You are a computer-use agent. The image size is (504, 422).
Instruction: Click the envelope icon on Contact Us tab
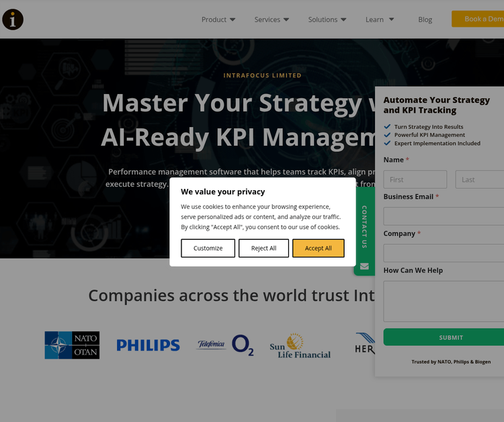pyautogui.click(x=364, y=266)
